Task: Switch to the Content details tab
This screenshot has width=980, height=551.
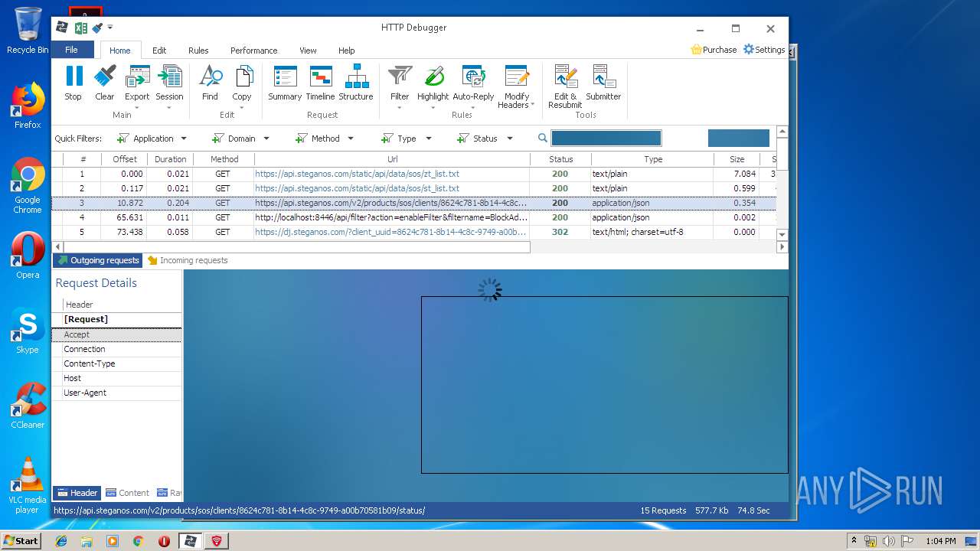Action: pos(127,493)
